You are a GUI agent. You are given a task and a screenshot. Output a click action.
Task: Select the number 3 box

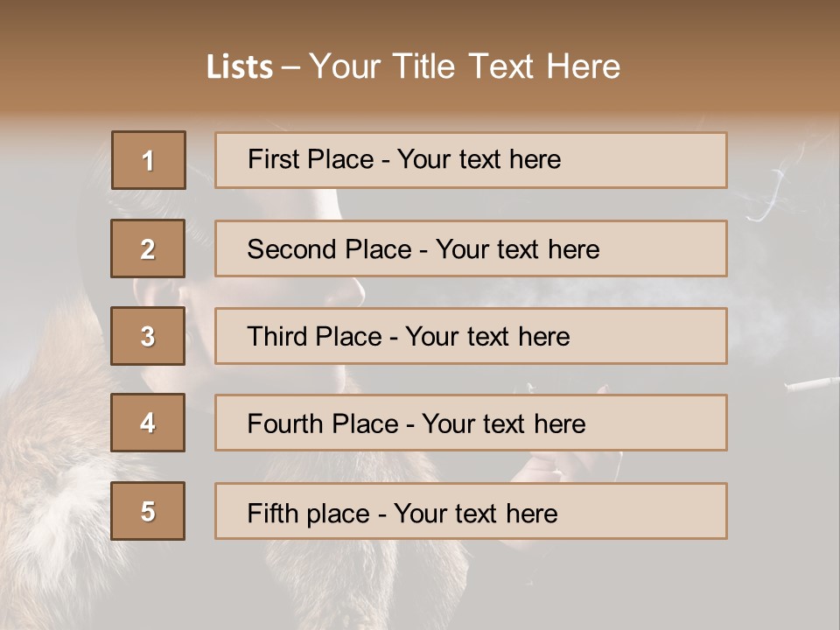pyautogui.click(x=148, y=336)
